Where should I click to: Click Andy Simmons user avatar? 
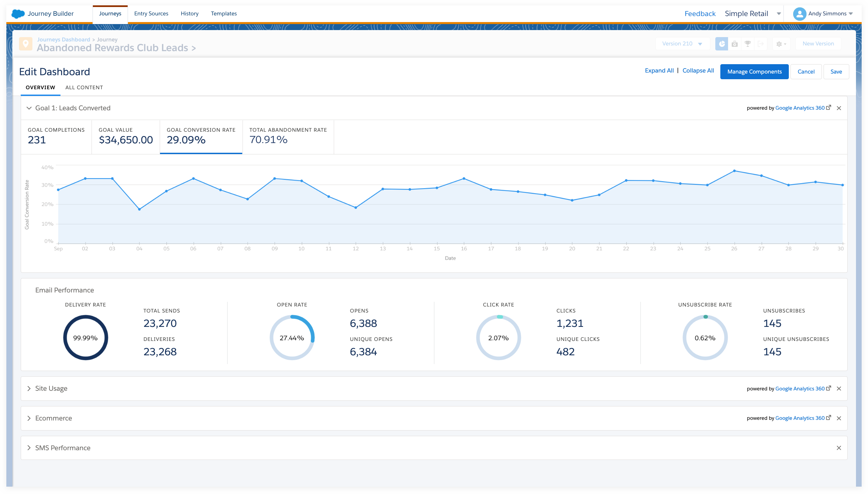tap(799, 14)
